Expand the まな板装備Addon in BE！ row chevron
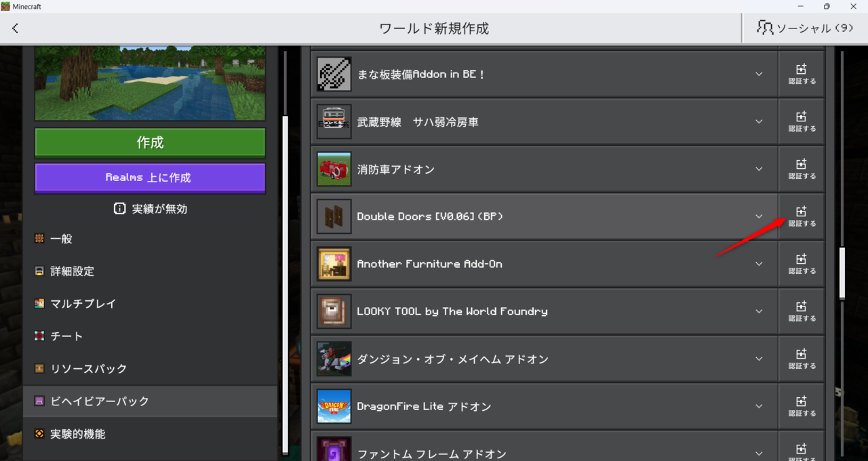Viewport: 868px width, 461px height. click(x=759, y=75)
